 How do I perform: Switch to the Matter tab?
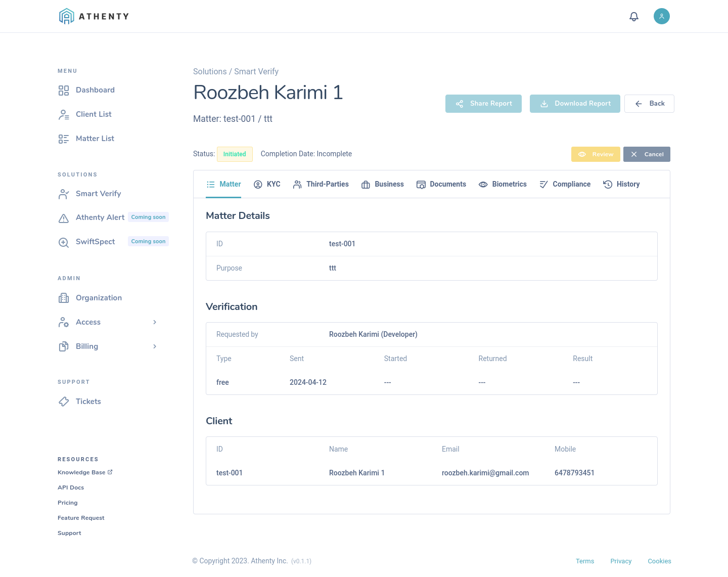223,185
